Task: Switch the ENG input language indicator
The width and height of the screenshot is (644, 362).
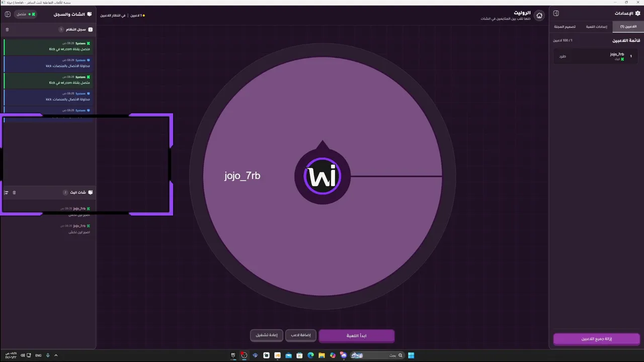Action: click(x=38, y=355)
